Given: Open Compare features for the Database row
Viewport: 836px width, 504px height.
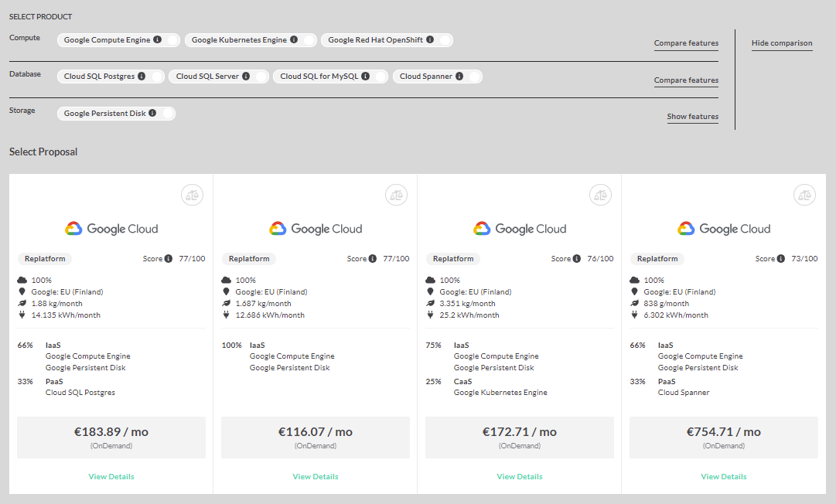Looking at the screenshot, I should pos(686,80).
